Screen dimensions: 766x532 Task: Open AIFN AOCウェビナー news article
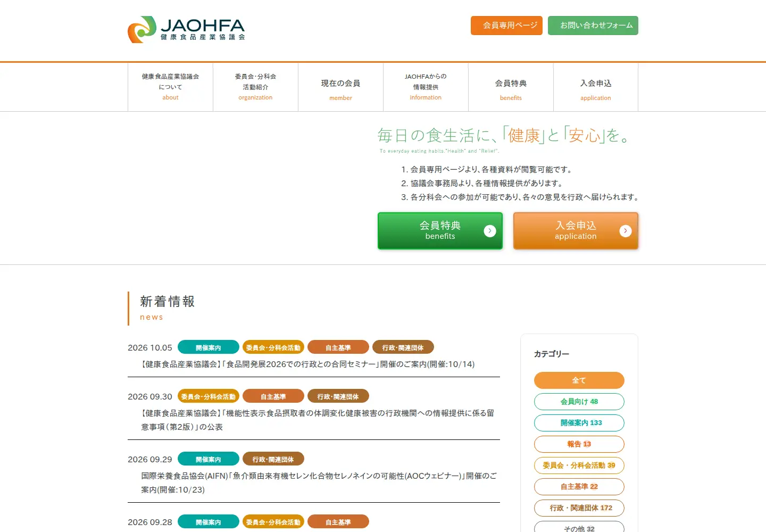pyautogui.click(x=319, y=483)
